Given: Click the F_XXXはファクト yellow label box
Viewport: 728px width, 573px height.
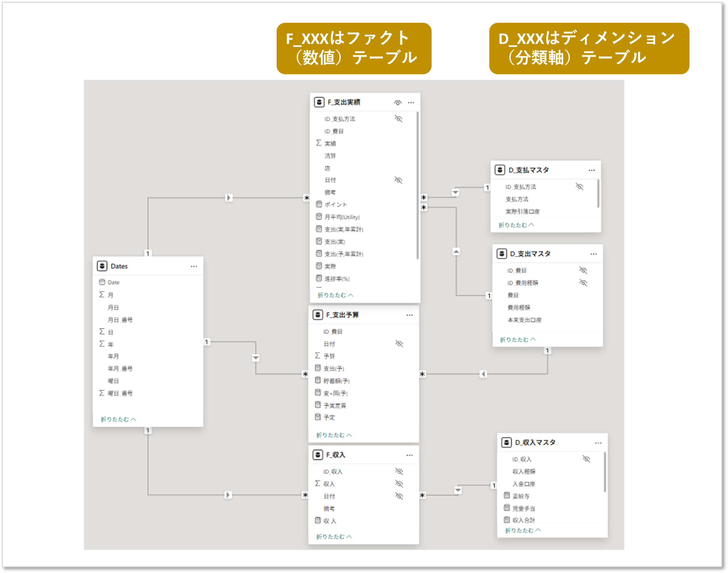Looking at the screenshot, I should tap(354, 48).
